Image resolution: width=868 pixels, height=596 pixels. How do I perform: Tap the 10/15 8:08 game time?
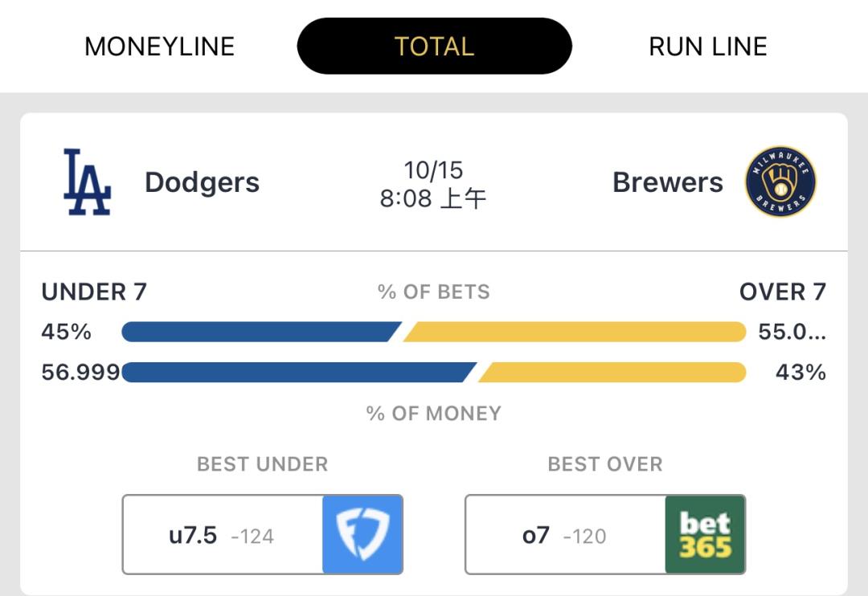click(433, 184)
